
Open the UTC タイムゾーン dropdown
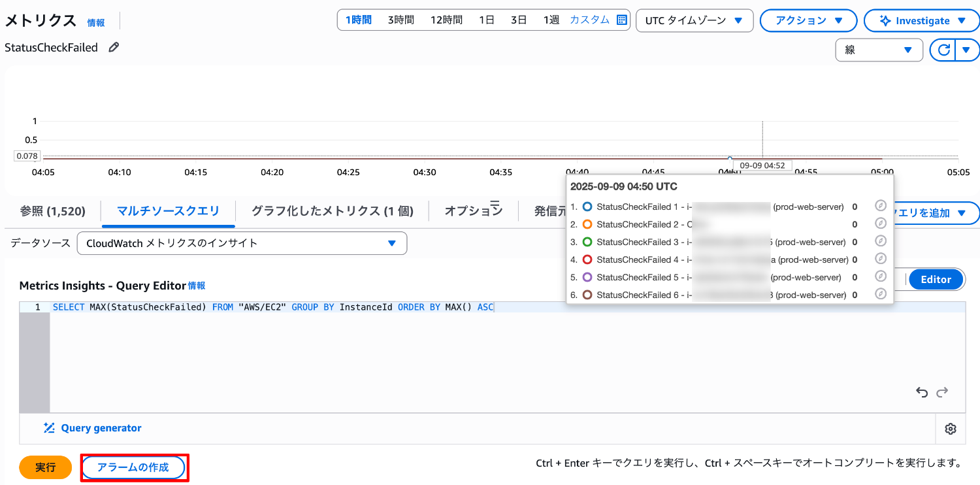click(694, 20)
